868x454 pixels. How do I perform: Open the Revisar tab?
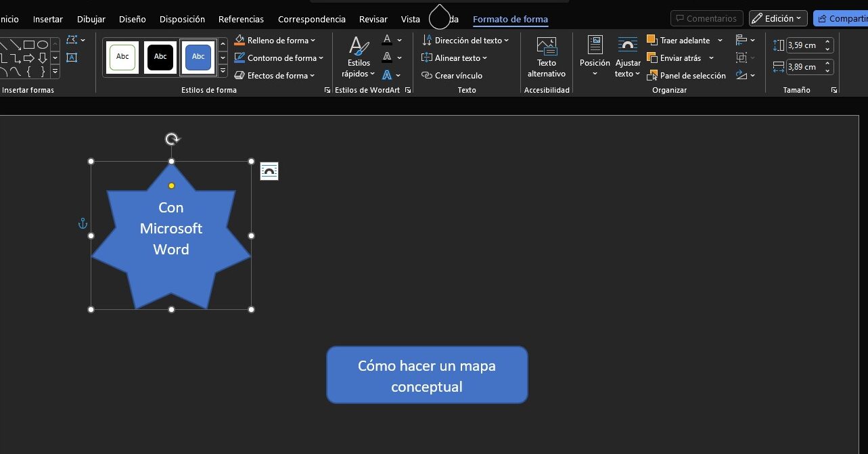click(x=373, y=19)
